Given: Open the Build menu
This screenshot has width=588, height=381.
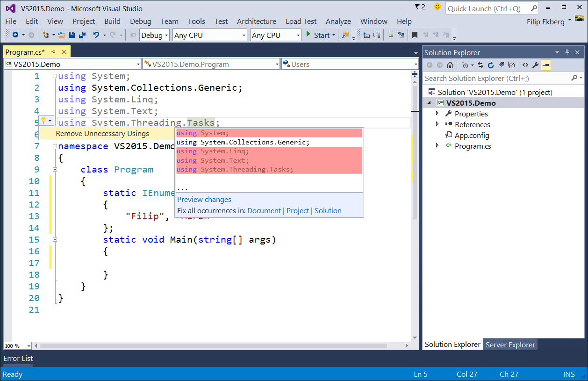Looking at the screenshot, I should click(112, 21).
